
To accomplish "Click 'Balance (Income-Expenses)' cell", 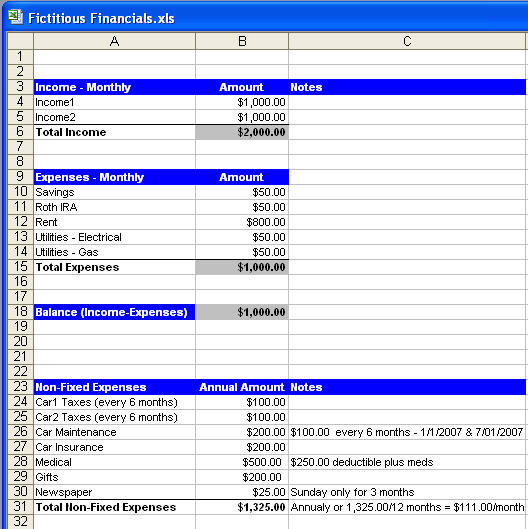I will point(114,312).
